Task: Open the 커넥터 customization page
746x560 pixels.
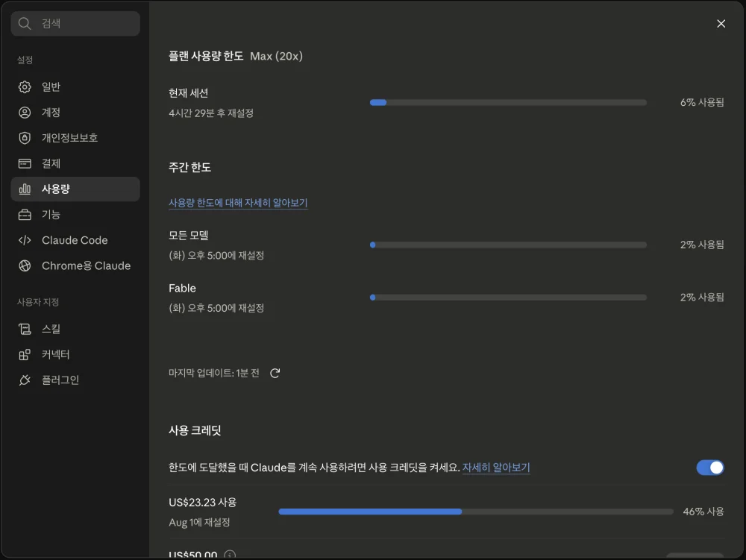Action: pyautogui.click(x=75, y=355)
